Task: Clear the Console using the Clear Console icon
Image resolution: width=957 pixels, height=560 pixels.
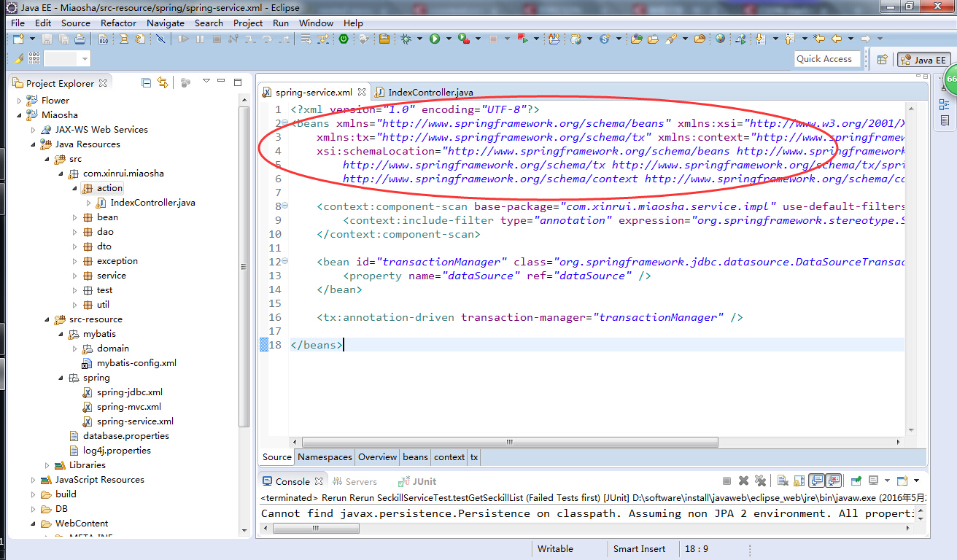Action: tap(782, 481)
